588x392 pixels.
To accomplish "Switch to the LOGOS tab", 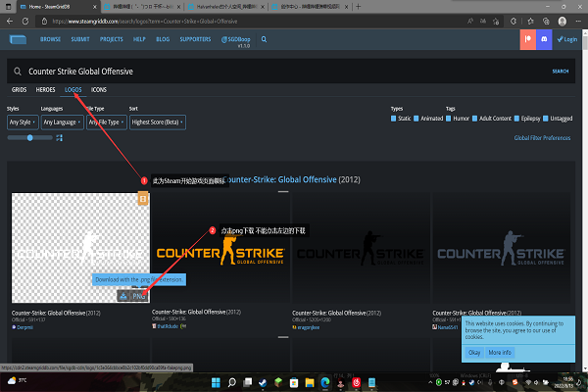I will pos(73,89).
